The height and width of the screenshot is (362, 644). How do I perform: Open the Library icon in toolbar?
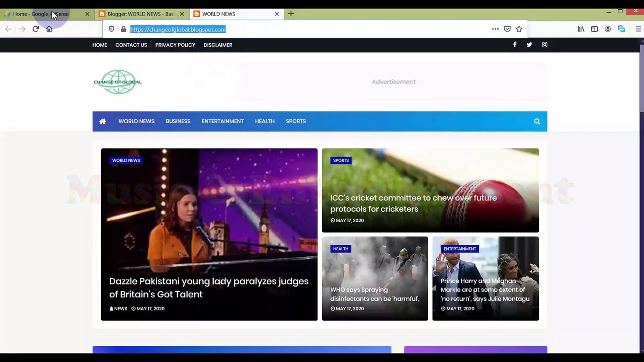[581, 29]
